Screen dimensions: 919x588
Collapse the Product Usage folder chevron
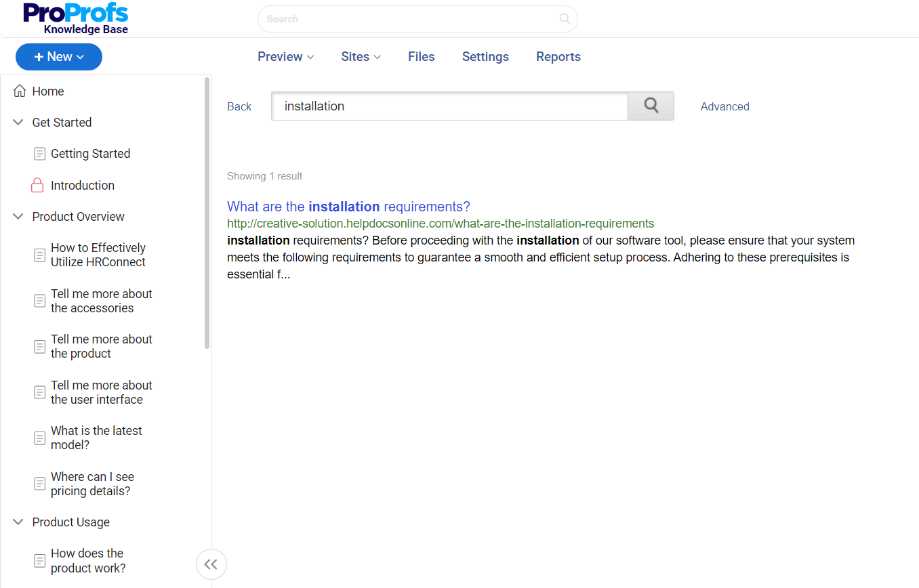[18, 522]
